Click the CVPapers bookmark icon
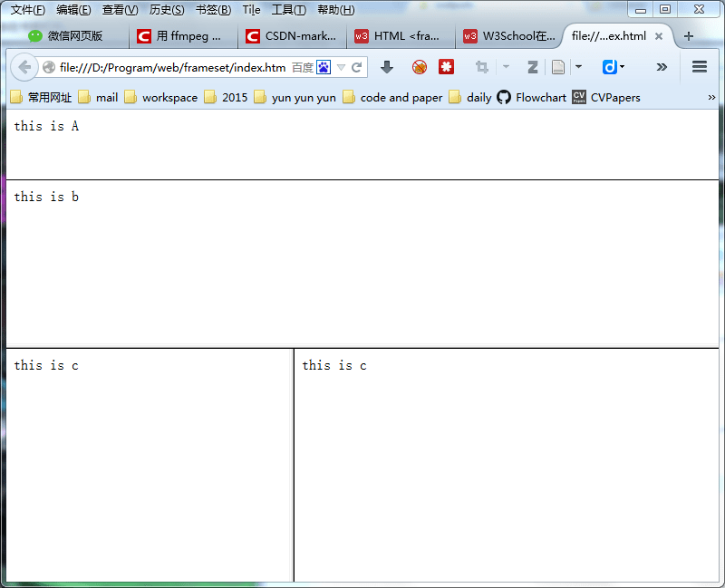Viewport: 725px width, 588px height. pos(578,97)
